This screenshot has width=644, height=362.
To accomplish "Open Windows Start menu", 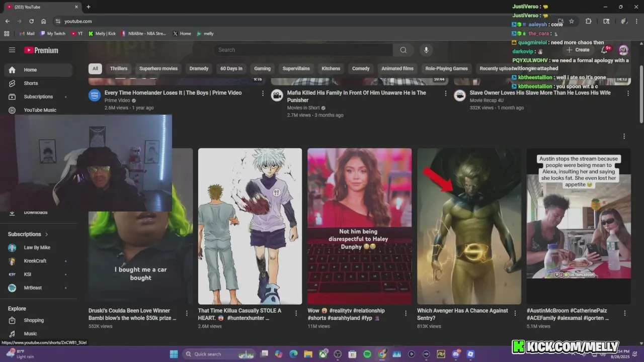I will [x=174, y=354].
